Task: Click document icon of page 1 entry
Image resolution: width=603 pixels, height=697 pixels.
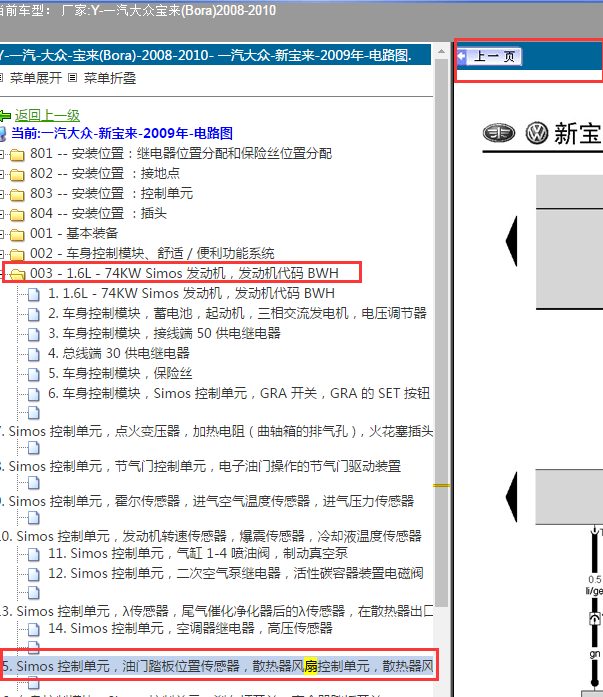Action: (34, 294)
